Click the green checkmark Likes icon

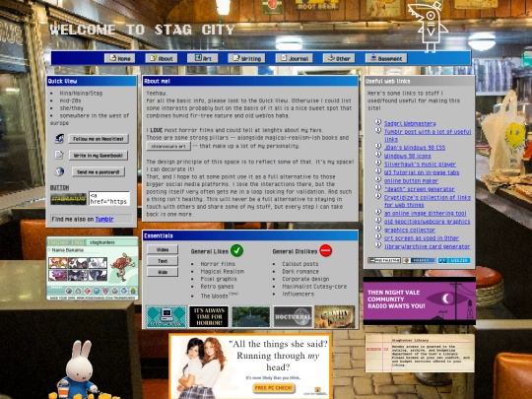236,251
